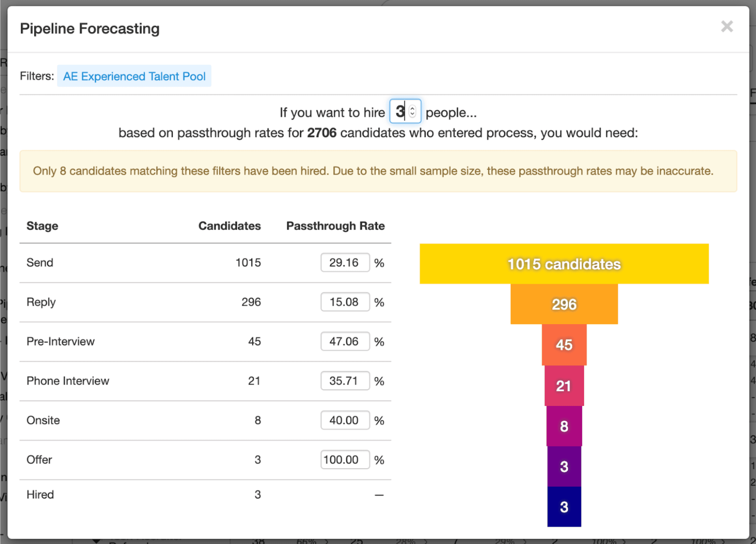Screen dimensions: 756x544
Task: Edit the Send passthrough rate field
Action: coord(345,262)
